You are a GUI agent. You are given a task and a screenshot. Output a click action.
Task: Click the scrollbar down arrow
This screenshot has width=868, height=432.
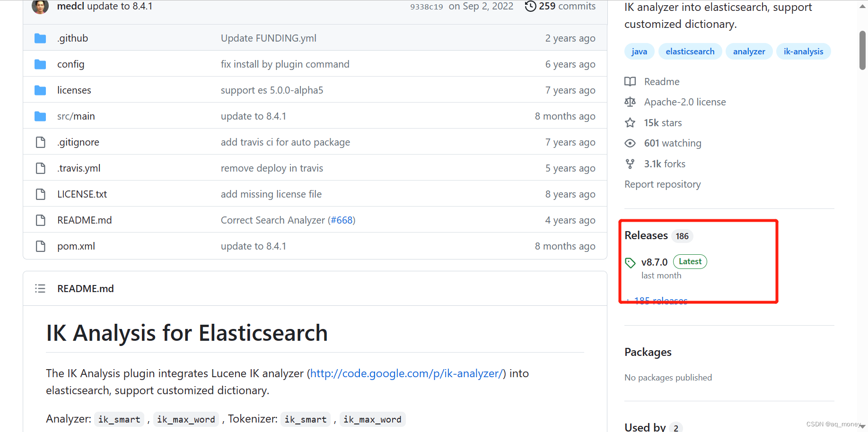[x=862, y=426]
